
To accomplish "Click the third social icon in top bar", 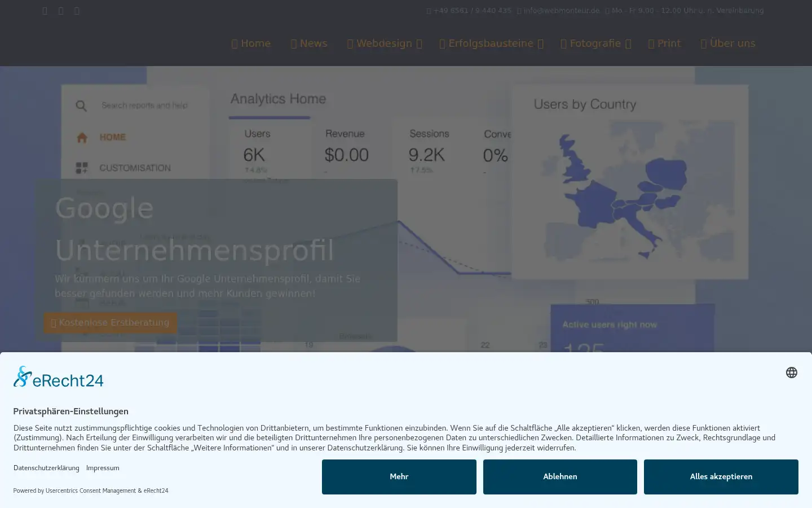I will 77,11.
